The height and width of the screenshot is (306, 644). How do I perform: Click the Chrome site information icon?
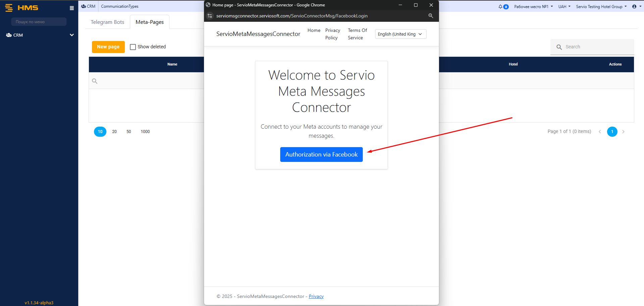[x=210, y=16]
